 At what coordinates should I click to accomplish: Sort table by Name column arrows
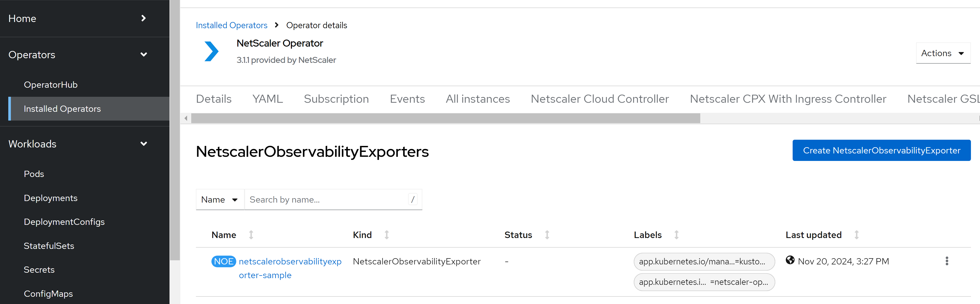pos(251,235)
